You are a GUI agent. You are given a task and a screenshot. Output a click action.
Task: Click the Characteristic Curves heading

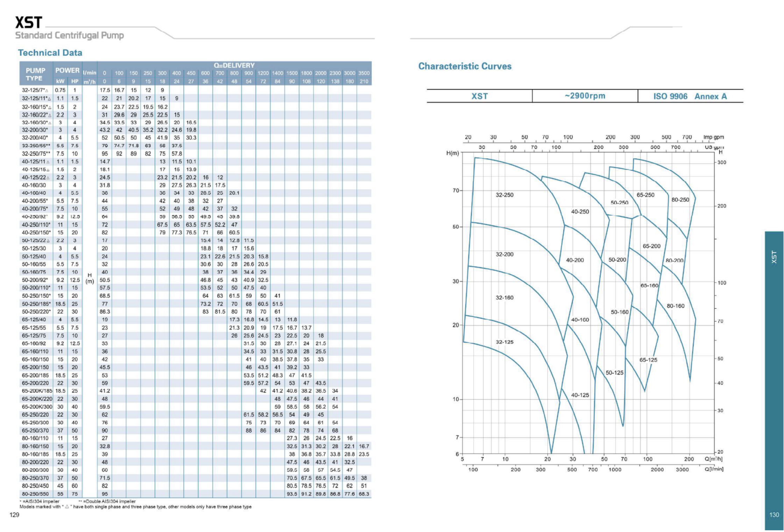coord(465,66)
